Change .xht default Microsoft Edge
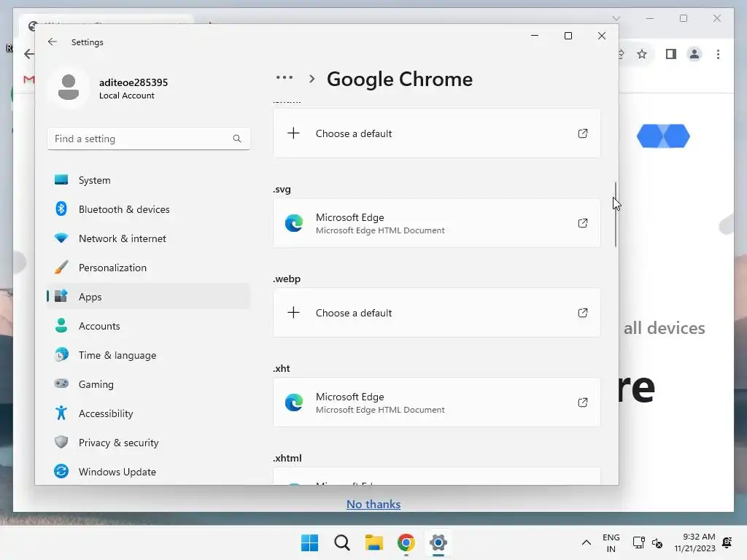Screen dimensions: 747x560 point(437,402)
